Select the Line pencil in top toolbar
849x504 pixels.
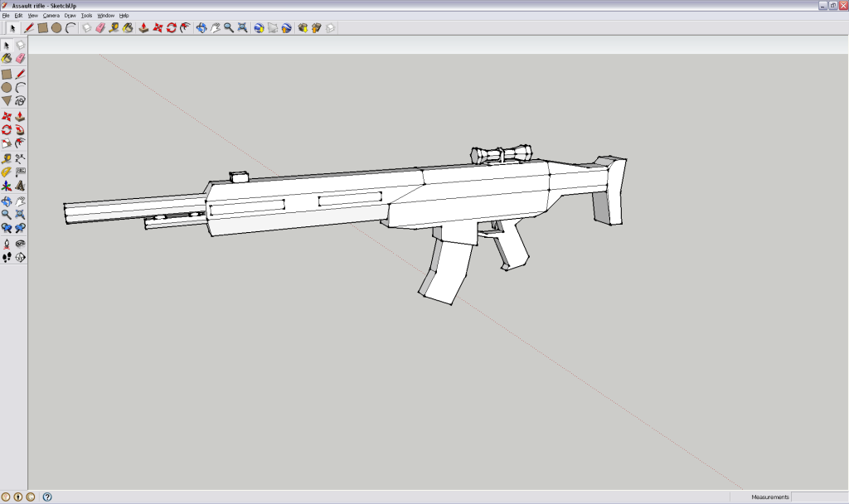[x=29, y=28]
